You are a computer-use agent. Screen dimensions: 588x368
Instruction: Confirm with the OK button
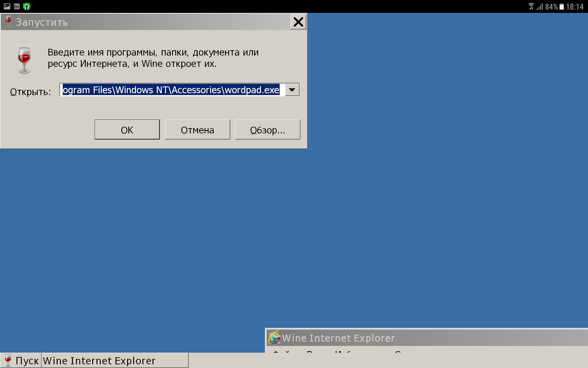[x=127, y=130]
